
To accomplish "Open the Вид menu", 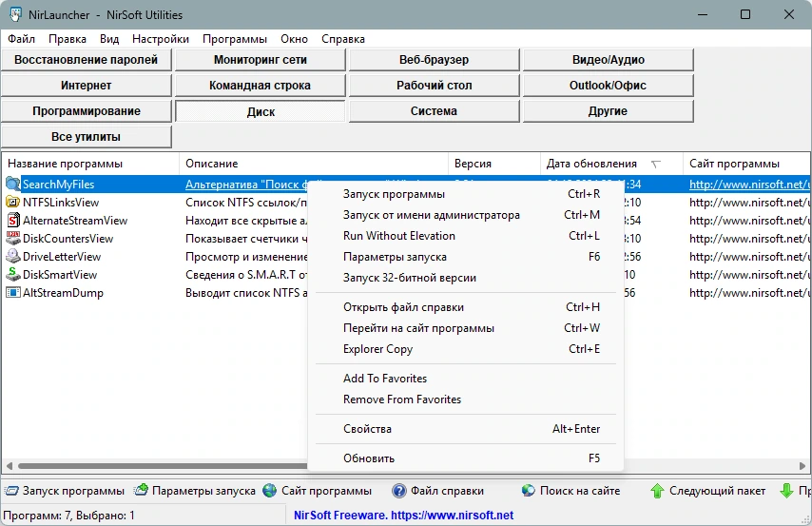I will click(x=109, y=39).
